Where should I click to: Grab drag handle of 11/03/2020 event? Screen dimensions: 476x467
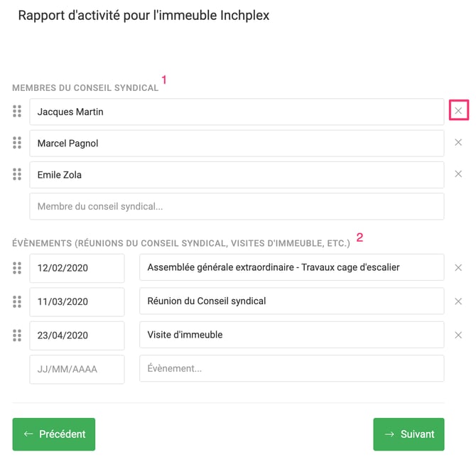[17, 301]
